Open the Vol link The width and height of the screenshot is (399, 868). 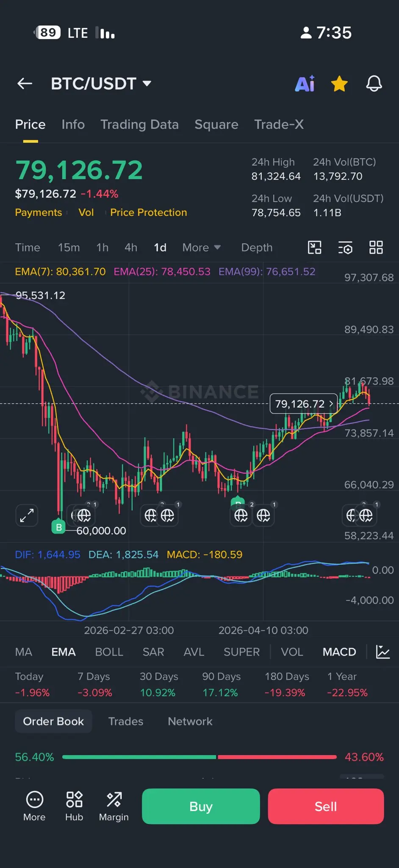point(86,212)
